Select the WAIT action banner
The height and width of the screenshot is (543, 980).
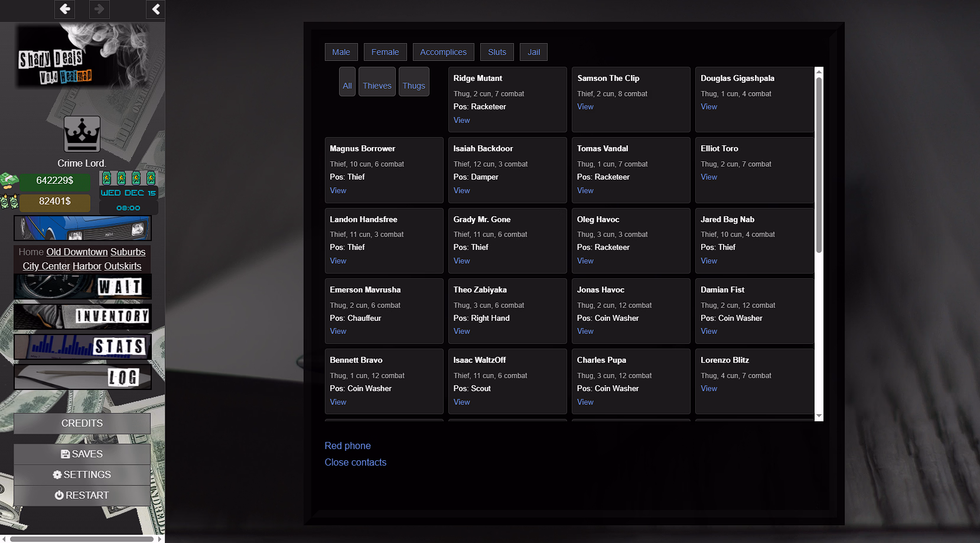[x=82, y=287]
